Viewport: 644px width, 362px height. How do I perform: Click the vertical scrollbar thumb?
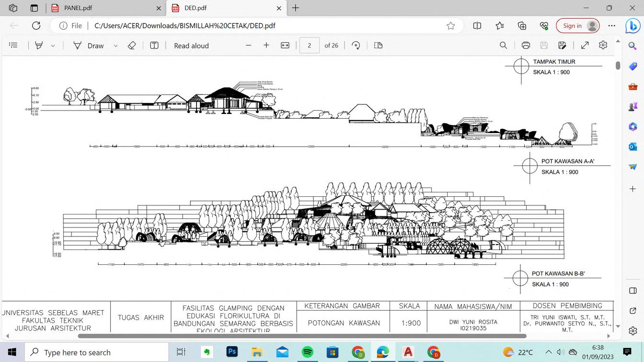tap(618, 65)
